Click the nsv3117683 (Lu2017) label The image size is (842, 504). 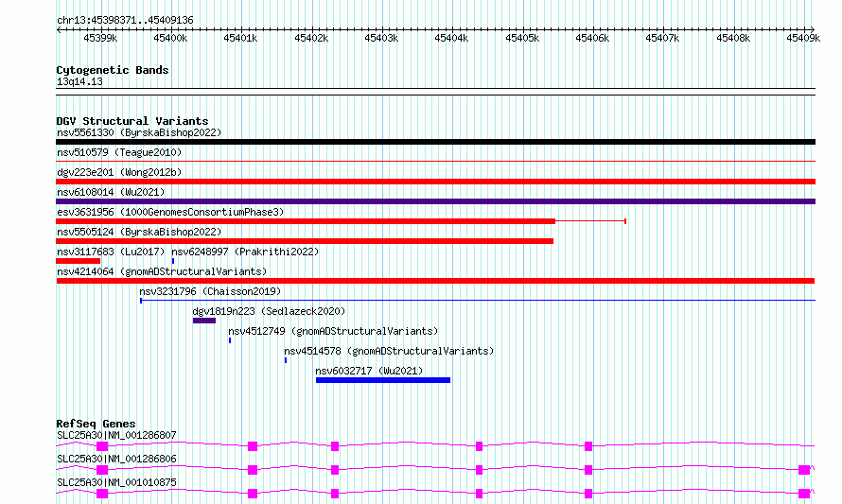click(x=111, y=252)
